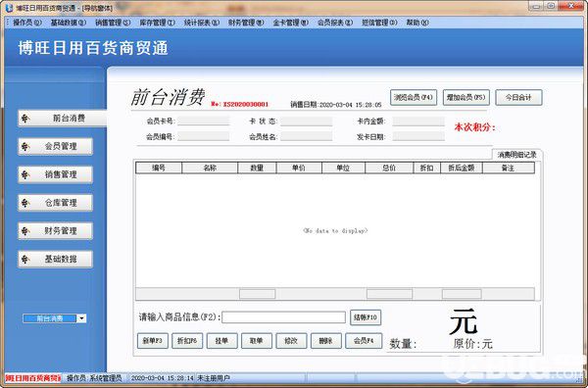
Task: Focus the 请输入商品信息 input box
Action: tap(283, 317)
